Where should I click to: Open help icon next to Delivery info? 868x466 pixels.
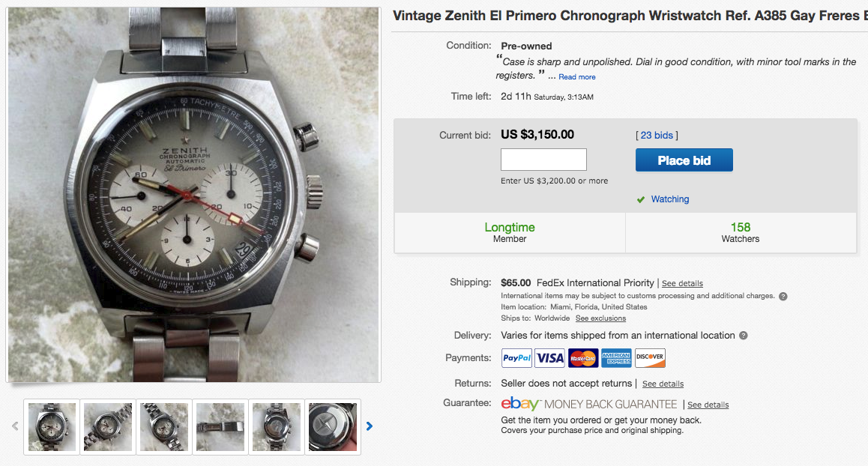(744, 336)
